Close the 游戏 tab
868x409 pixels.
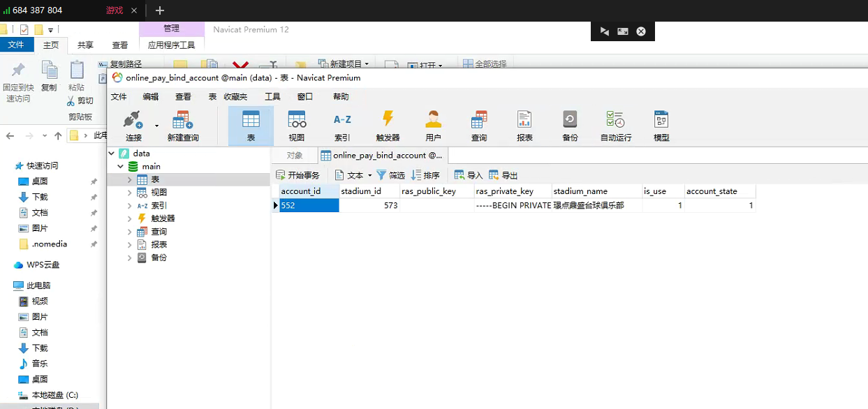pos(134,10)
